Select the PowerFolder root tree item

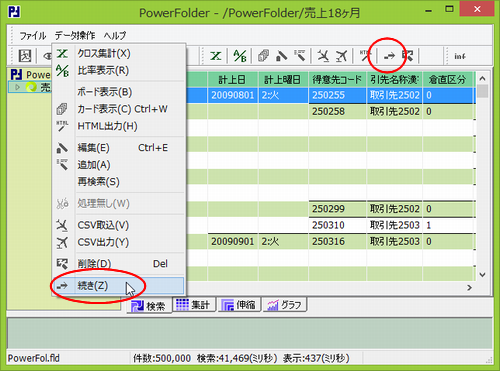click(31, 75)
